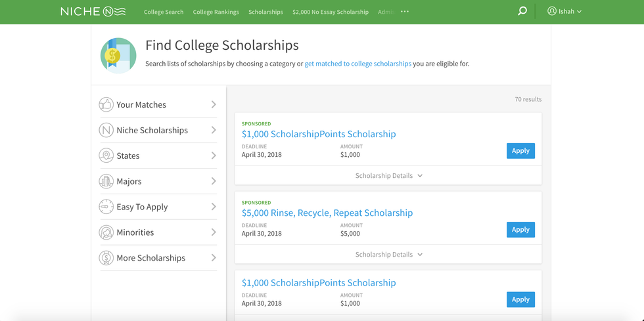Open the three-dot more navigation menu
Screen dimensions: 644x321
(405, 11)
